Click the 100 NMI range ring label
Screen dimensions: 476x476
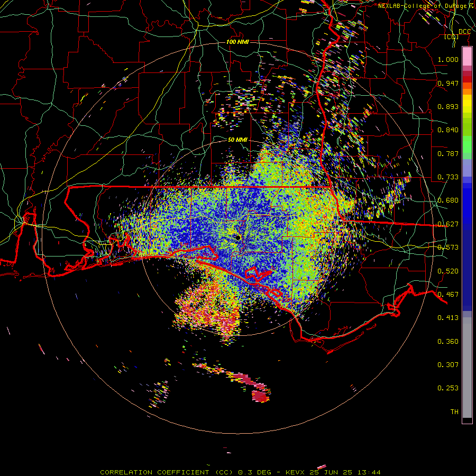pos(237,42)
